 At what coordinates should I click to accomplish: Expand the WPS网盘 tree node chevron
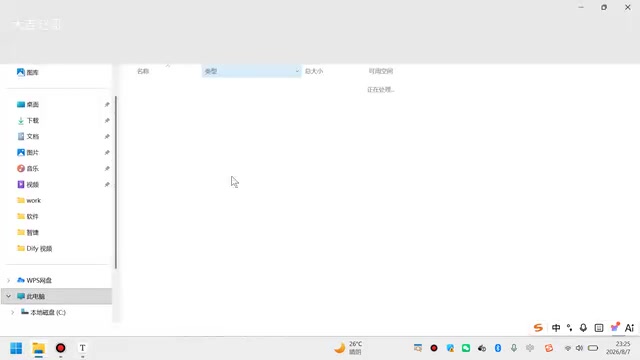tap(9, 280)
